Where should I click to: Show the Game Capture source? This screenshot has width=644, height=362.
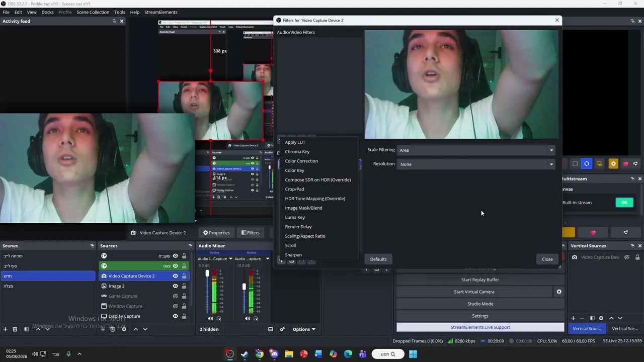176,296
